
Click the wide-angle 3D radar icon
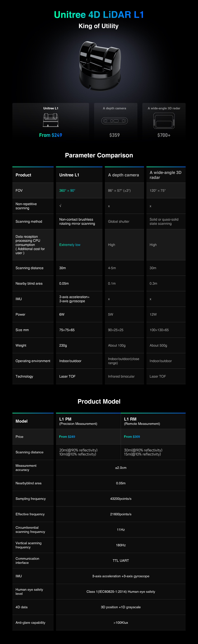click(x=164, y=121)
